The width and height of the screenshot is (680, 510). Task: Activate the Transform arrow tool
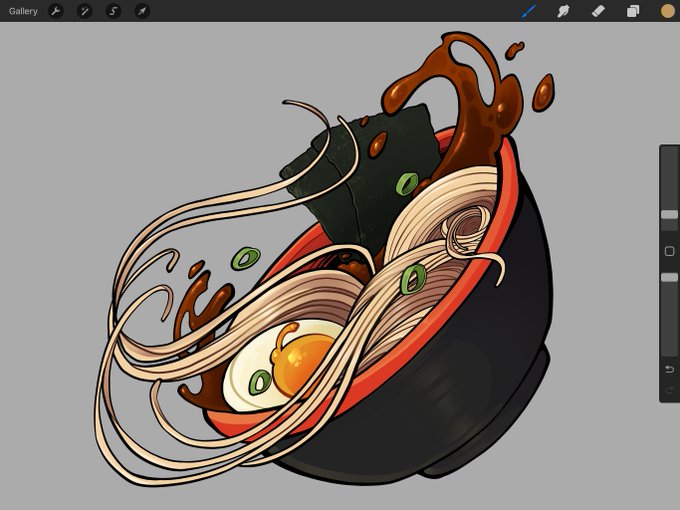click(142, 11)
